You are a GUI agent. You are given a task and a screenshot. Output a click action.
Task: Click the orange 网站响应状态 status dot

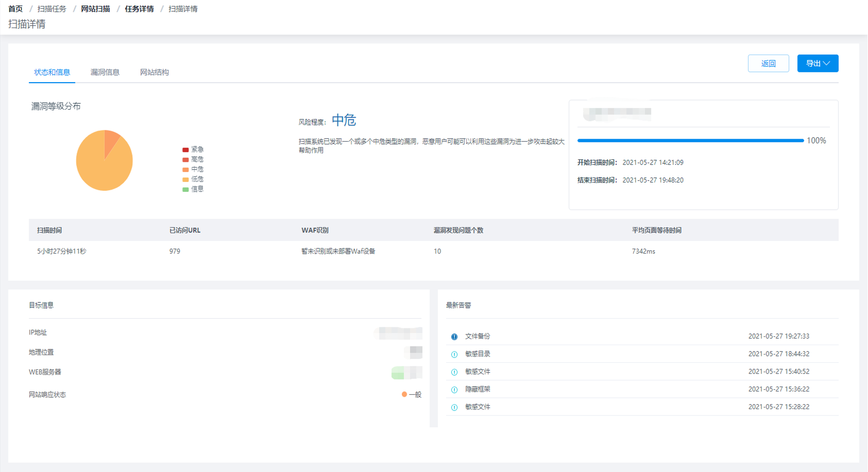(404, 394)
